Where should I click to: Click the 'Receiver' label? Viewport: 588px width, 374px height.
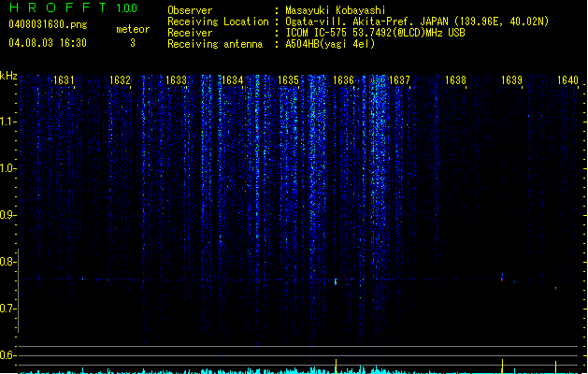190,33
